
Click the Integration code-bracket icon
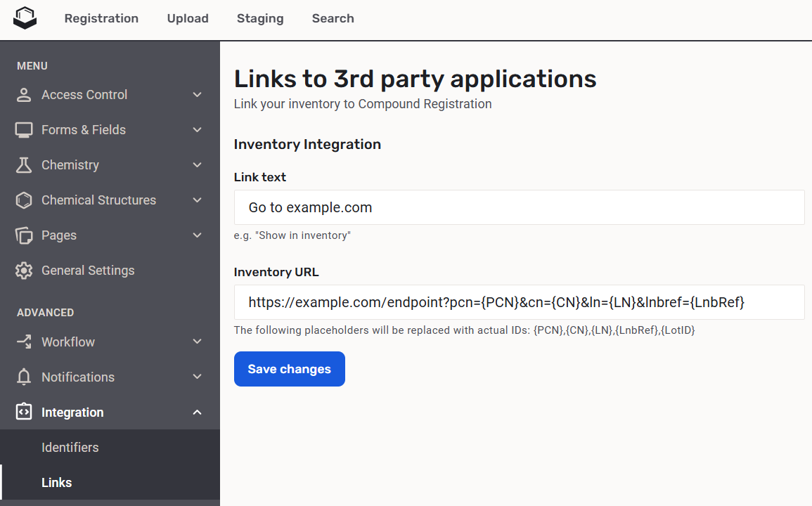(x=24, y=413)
